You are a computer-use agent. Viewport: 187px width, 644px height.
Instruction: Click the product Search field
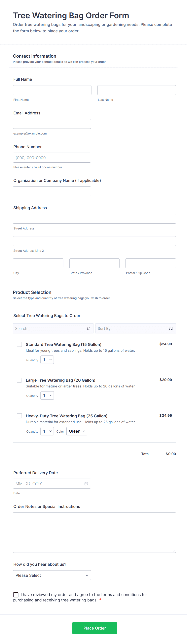coord(50,328)
